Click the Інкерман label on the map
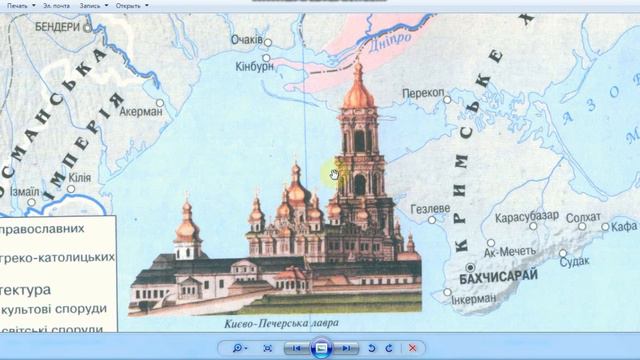The width and height of the screenshot is (640, 360). tap(473, 299)
